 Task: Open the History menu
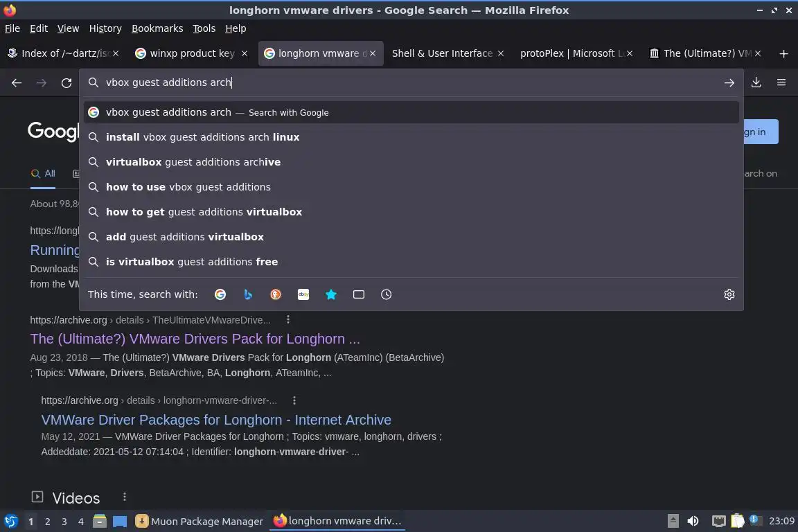(x=105, y=28)
